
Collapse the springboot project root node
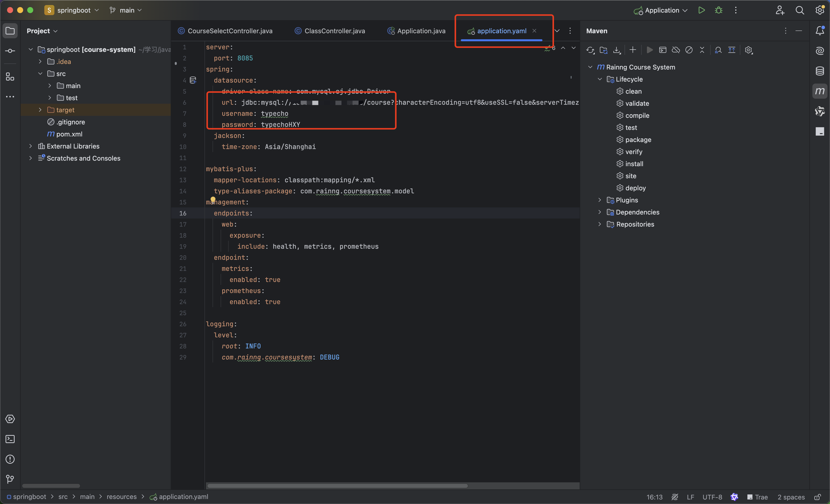click(31, 50)
